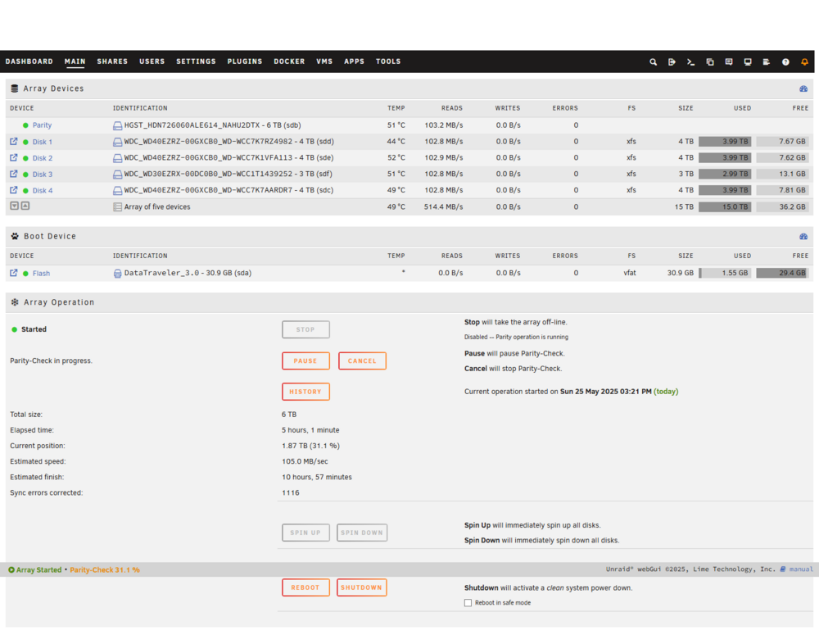Open the web terminal icon
The height and width of the screenshot is (644, 819).
(x=690, y=61)
